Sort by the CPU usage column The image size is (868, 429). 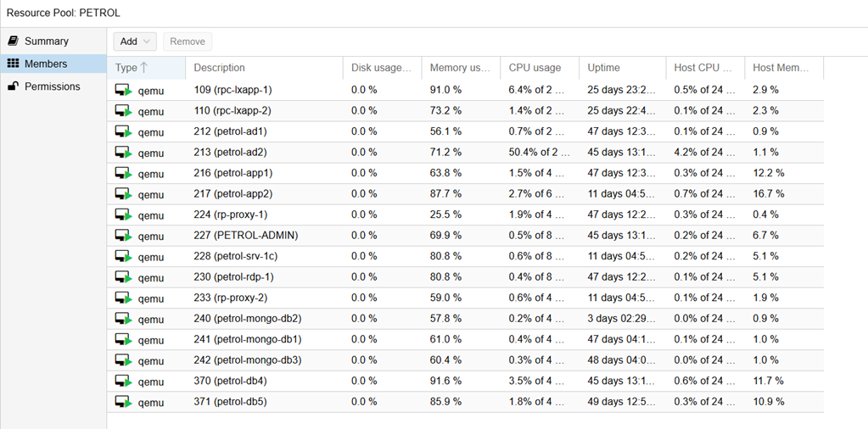(535, 68)
